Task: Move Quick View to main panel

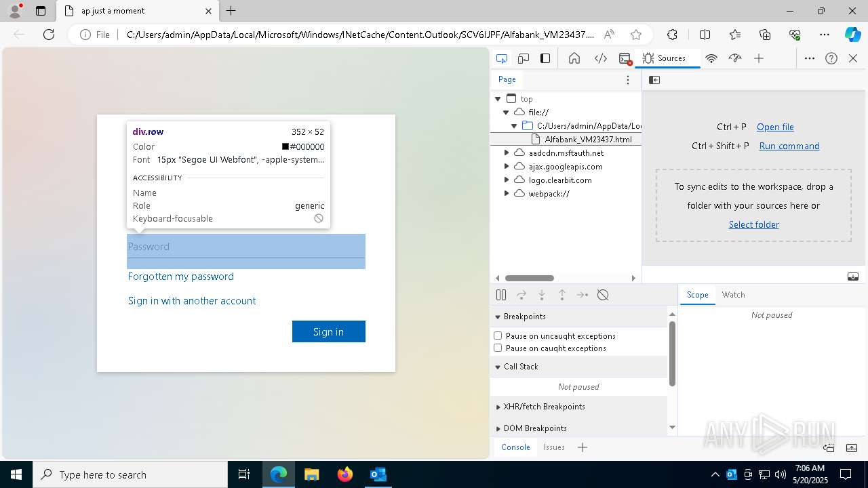Action: pyautogui.click(x=829, y=447)
